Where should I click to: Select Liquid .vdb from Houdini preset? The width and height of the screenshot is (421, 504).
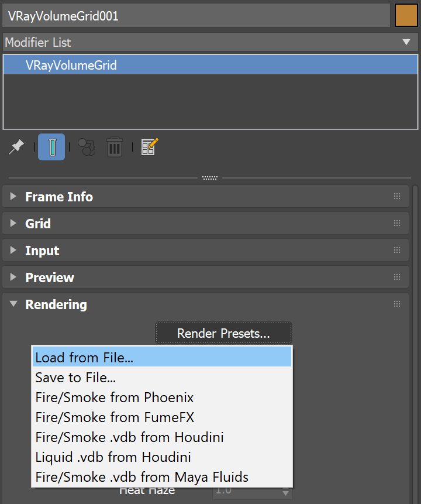113,457
